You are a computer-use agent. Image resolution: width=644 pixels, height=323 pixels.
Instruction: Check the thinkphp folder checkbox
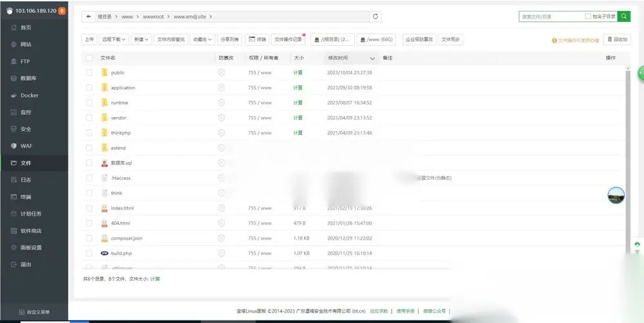(89, 133)
